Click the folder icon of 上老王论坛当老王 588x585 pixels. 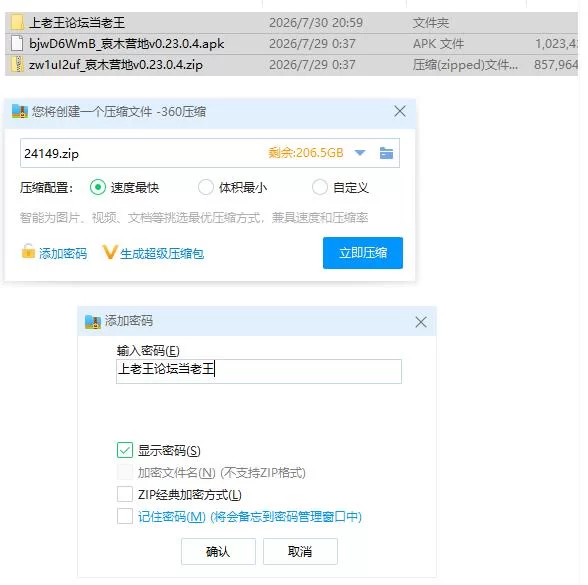(x=17, y=22)
